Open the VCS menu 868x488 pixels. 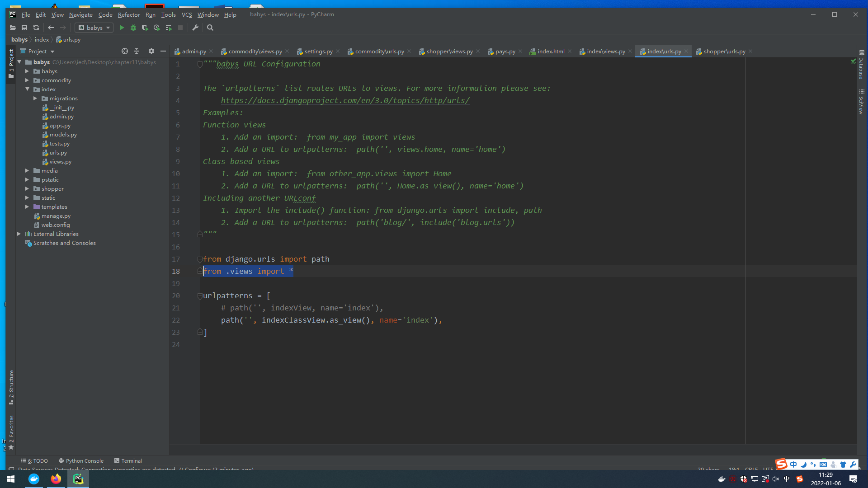click(187, 14)
